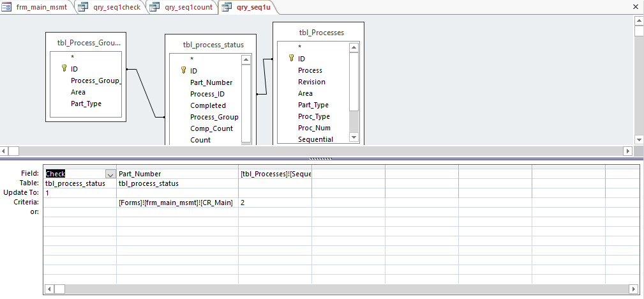This screenshot has width=644, height=299.
Task: Click criteria cell [Forms]![frm_main_msmt]![CR_Main]
Action: pyautogui.click(x=177, y=203)
